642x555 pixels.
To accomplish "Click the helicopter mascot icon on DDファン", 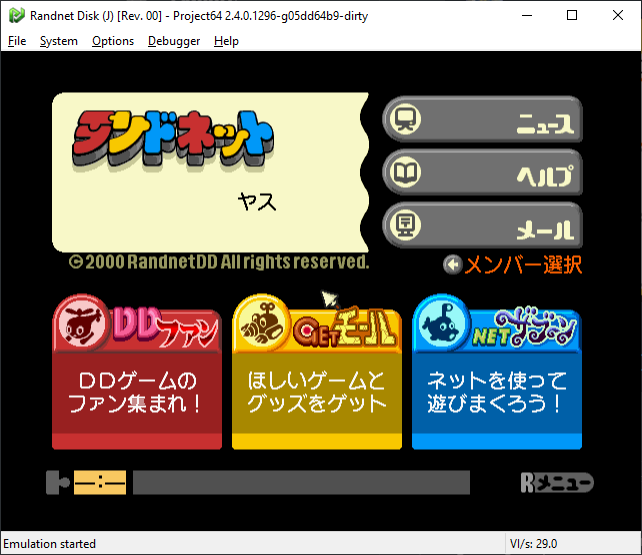I will [81, 323].
